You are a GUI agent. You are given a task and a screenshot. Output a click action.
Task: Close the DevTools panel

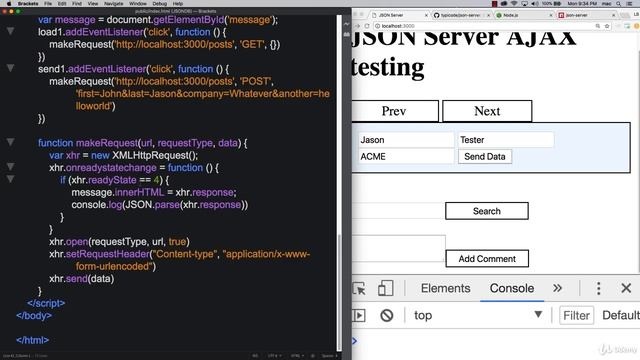click(626, 288)
